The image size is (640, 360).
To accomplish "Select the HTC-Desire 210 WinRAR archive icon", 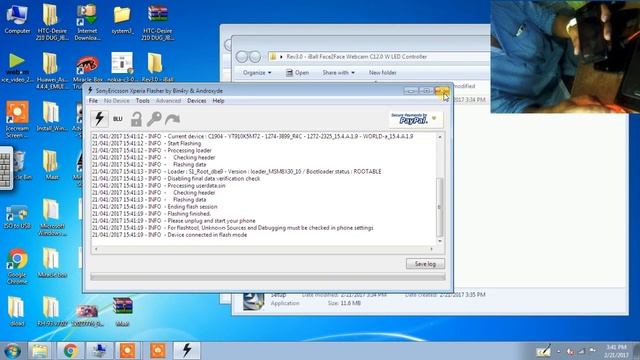I will pos(158,22).
